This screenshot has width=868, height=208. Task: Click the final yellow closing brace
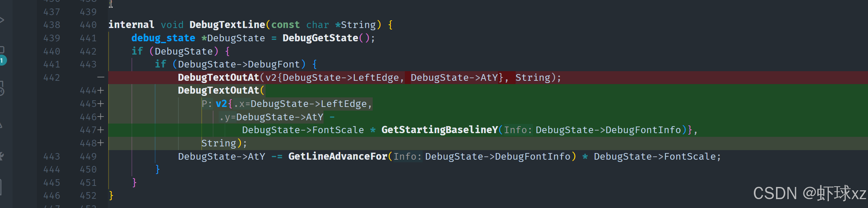pyautogui.click(x=111, y=195)
